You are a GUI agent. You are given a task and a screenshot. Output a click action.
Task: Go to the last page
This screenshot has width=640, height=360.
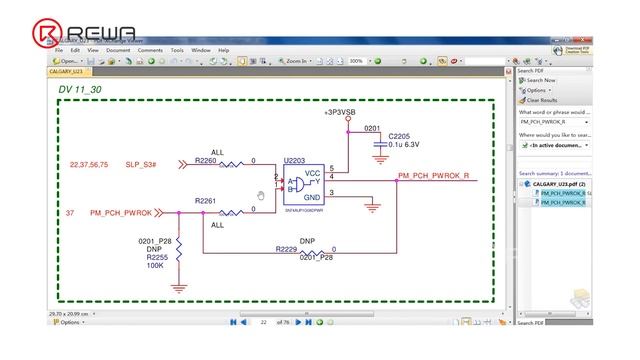[309, 322]
